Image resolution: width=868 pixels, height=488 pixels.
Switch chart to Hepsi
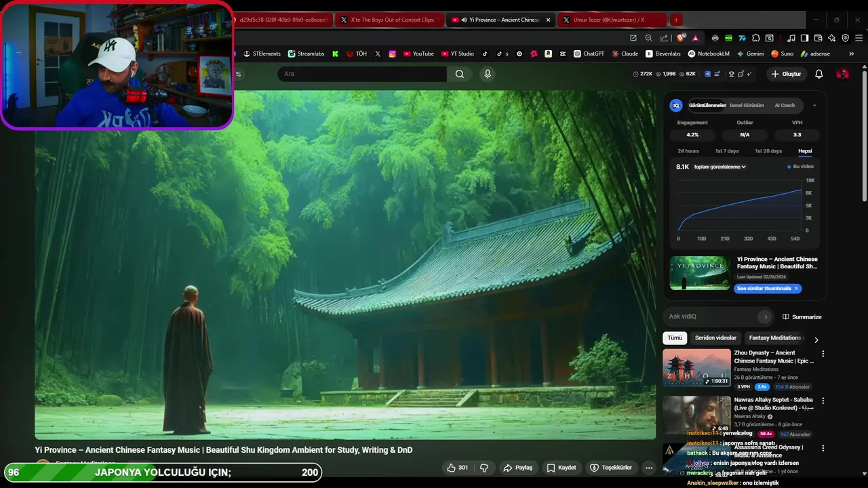pos(805,151)
